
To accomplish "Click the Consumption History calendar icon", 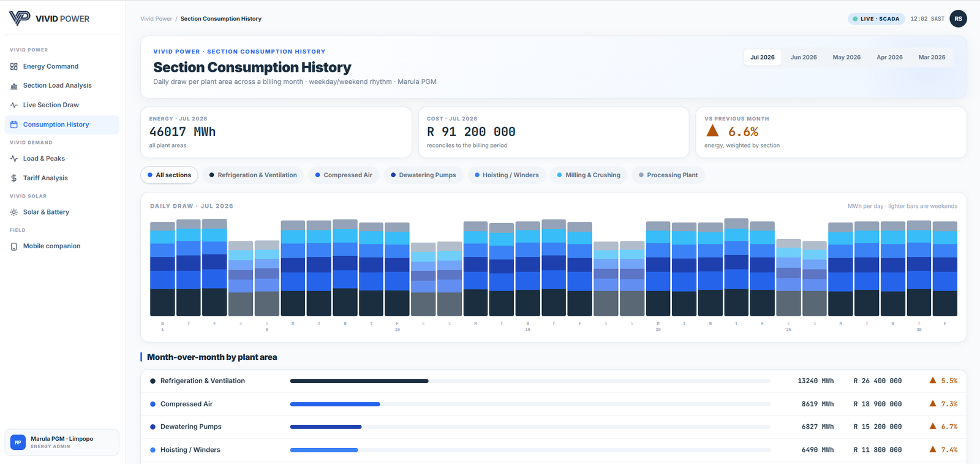I will (14, 124).
